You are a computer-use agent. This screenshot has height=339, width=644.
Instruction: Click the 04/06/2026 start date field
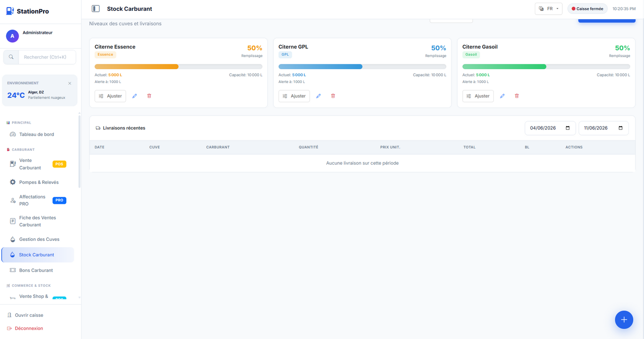pos(550,128)
